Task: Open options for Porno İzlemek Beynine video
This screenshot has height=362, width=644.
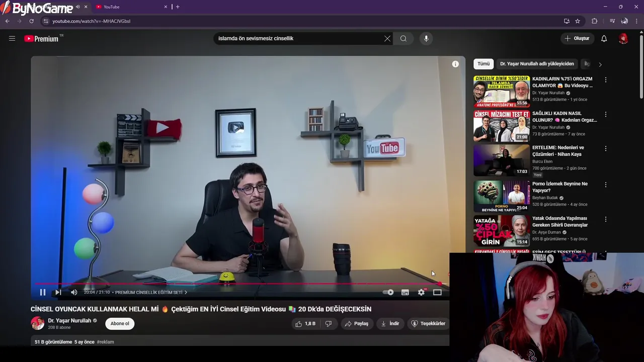Action: 606,185
